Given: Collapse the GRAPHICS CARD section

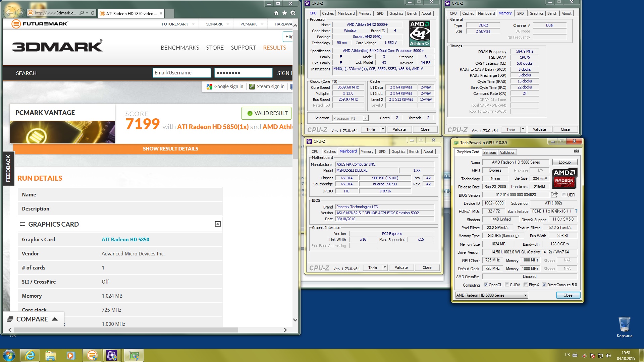Looking at the screenshot, I should click(x=218, y=224).
